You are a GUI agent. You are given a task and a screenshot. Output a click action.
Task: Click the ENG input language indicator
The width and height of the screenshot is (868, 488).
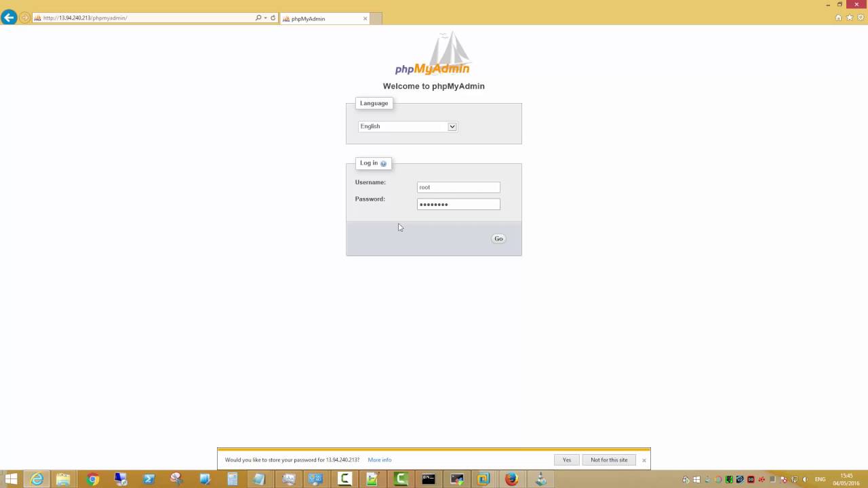(x=821, y=479)
